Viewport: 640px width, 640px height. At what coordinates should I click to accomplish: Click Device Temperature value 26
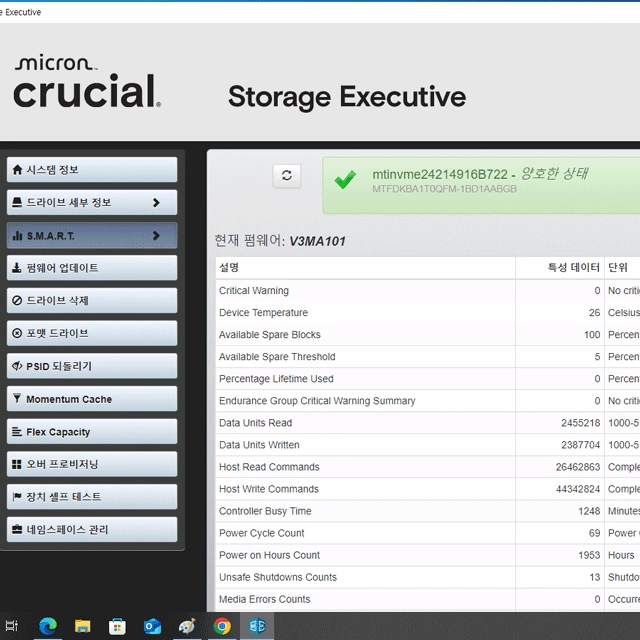click(594, 313)
